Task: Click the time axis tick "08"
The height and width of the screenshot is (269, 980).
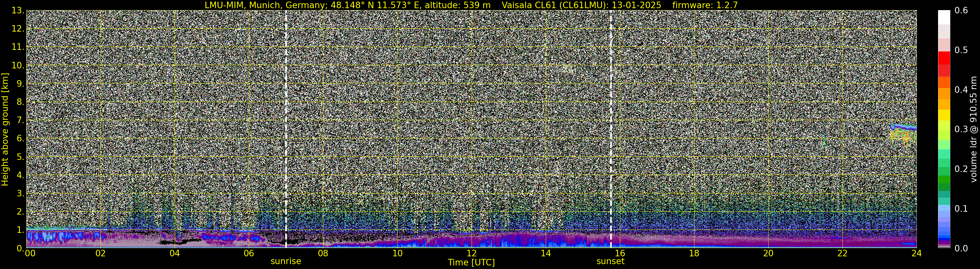Action: [x=323, y=253]
